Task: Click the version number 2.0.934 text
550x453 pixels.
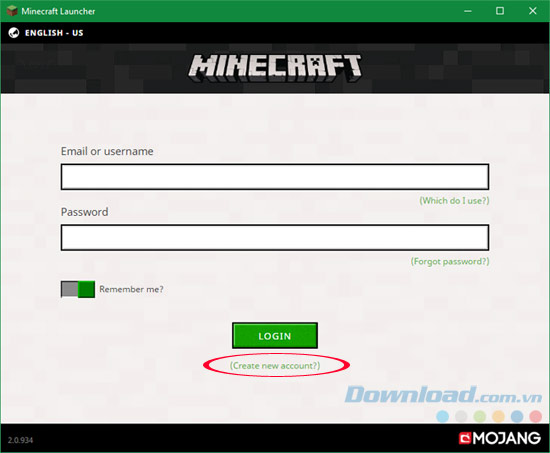Action: click(20, 440)
